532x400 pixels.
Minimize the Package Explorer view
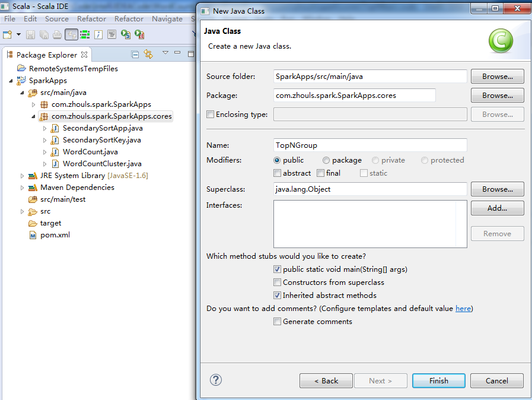point(177,53)
